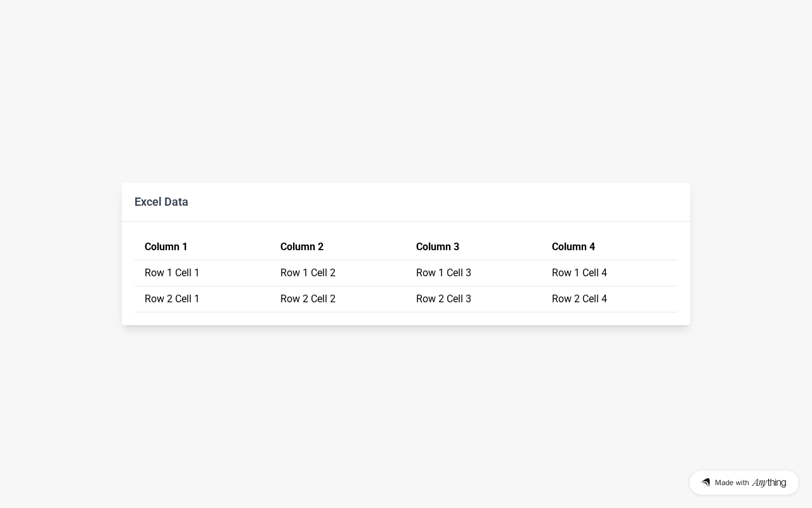Click the Column 4 header
The width and height of the screenshot is (812, 508).
point(573,247)
